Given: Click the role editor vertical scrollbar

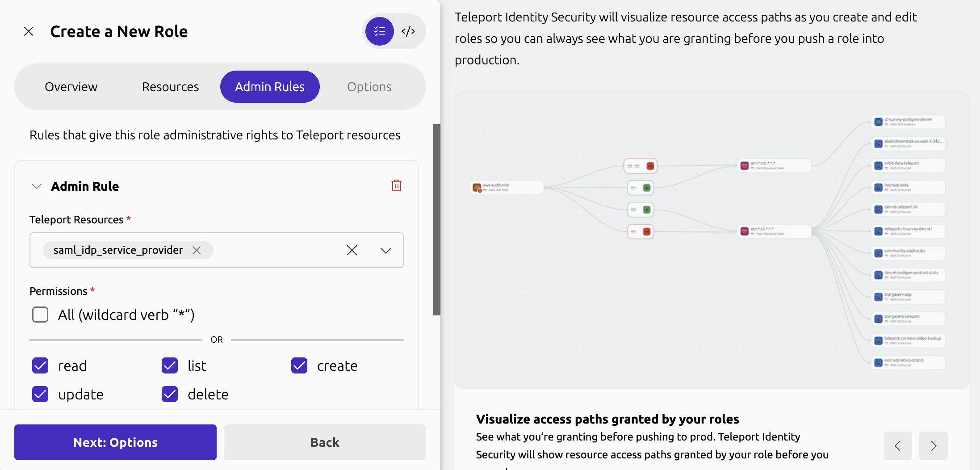Looking at the screenshot, I should pyautogui.click(x=436, y=219).
